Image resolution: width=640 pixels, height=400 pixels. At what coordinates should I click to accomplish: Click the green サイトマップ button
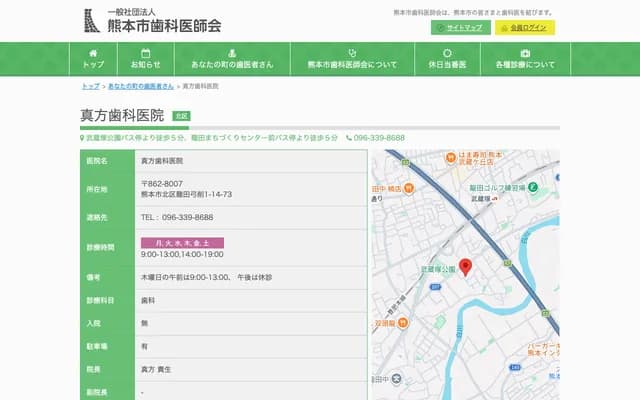[x=460, y=28]
